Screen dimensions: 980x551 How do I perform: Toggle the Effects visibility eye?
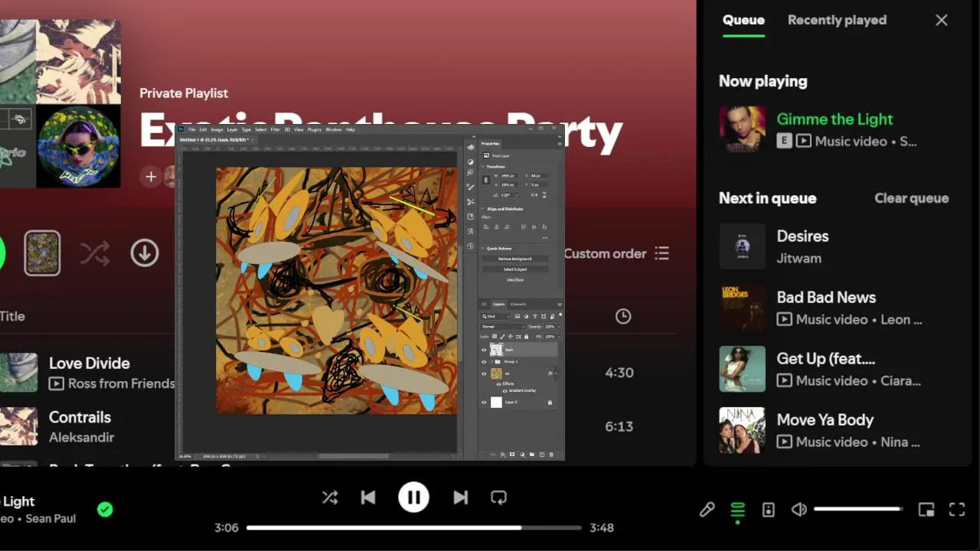(499, 384)
